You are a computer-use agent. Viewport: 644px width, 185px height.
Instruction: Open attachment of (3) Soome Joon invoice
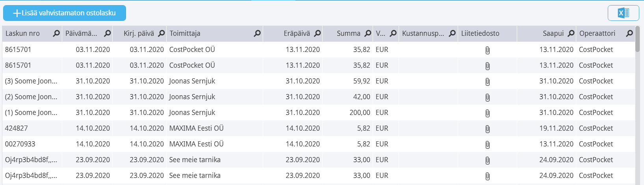pos(488,81)
